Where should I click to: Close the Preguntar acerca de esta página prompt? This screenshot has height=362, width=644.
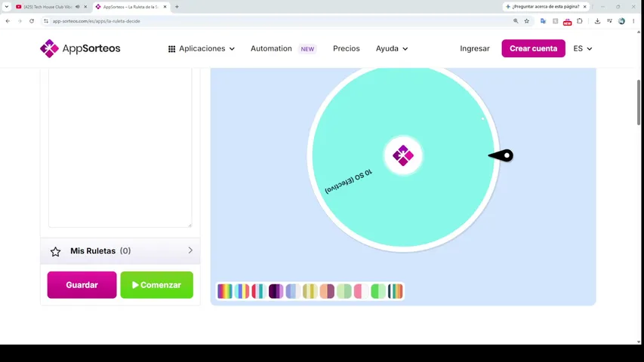585,7
